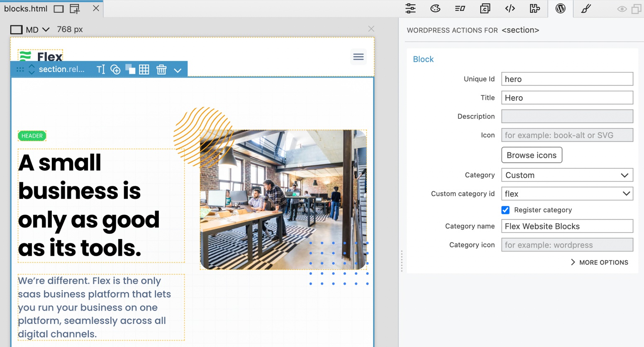Click the device frame icon beside MD
Screen dimensions: 644x347
pos(16,29)
